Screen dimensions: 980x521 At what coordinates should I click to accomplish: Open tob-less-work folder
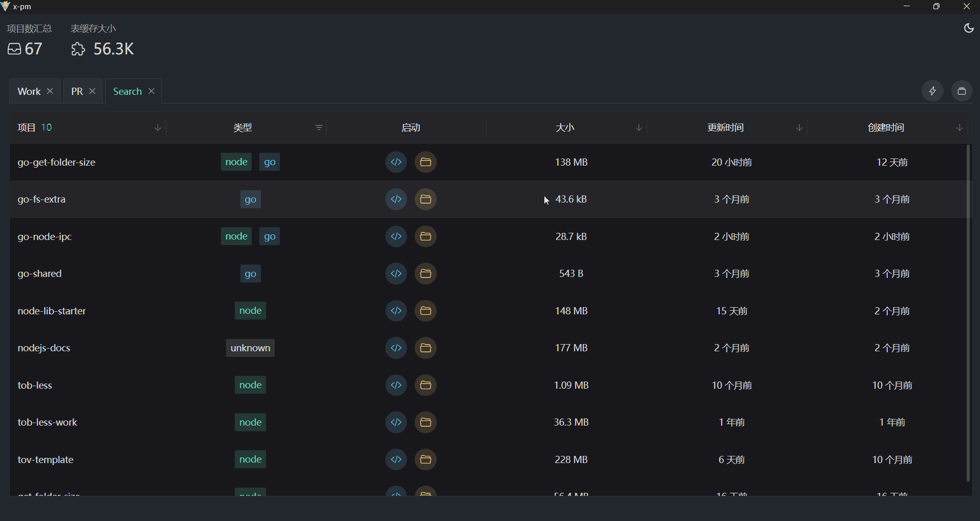(425, 422)
